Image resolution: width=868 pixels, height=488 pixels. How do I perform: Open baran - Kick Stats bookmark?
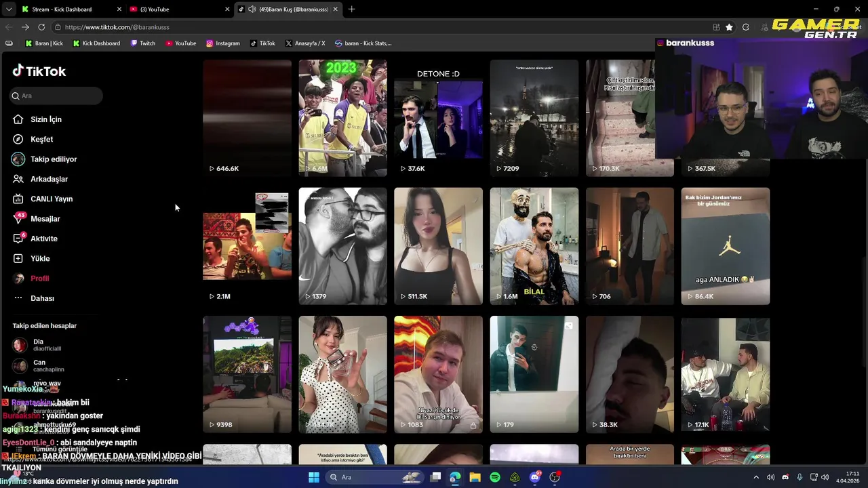(363, 43)
